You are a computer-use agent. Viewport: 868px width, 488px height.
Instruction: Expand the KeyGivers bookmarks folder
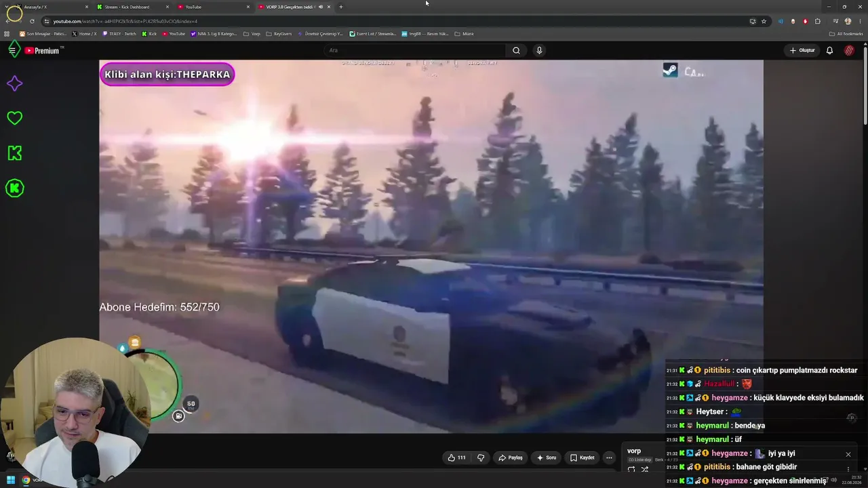[279, 33]
